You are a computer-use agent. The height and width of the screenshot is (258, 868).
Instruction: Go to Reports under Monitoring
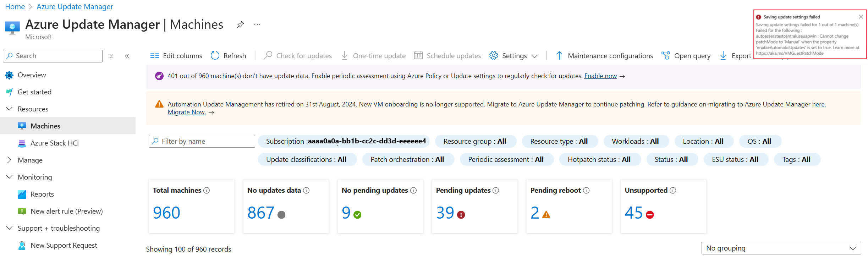click(x=42, y=194)
